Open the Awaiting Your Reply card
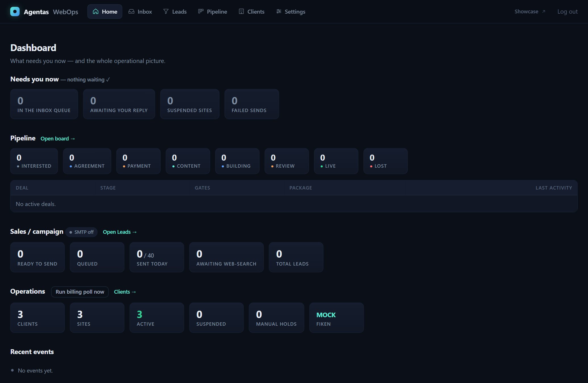Viewport: 588px width, 383px height. point(119,104)
